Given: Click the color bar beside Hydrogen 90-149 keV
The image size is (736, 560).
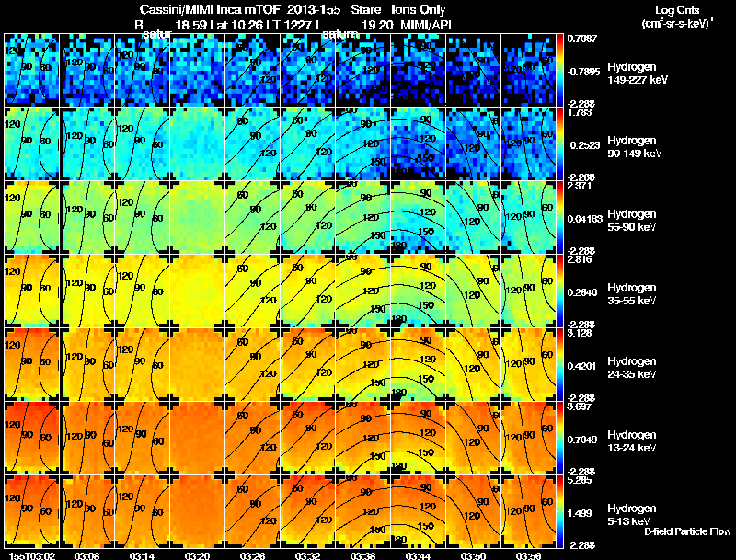Looking at the screenshot, I should tap(559, 143).
